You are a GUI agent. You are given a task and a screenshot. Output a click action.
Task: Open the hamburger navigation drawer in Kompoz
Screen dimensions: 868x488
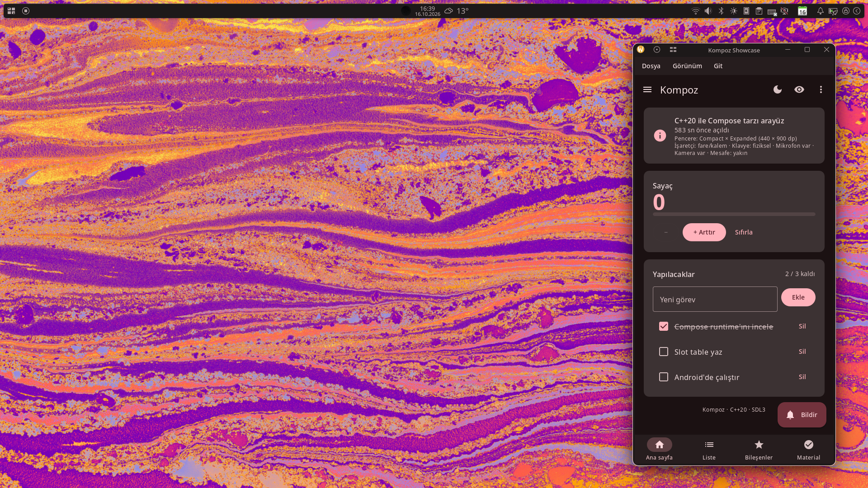647,89
